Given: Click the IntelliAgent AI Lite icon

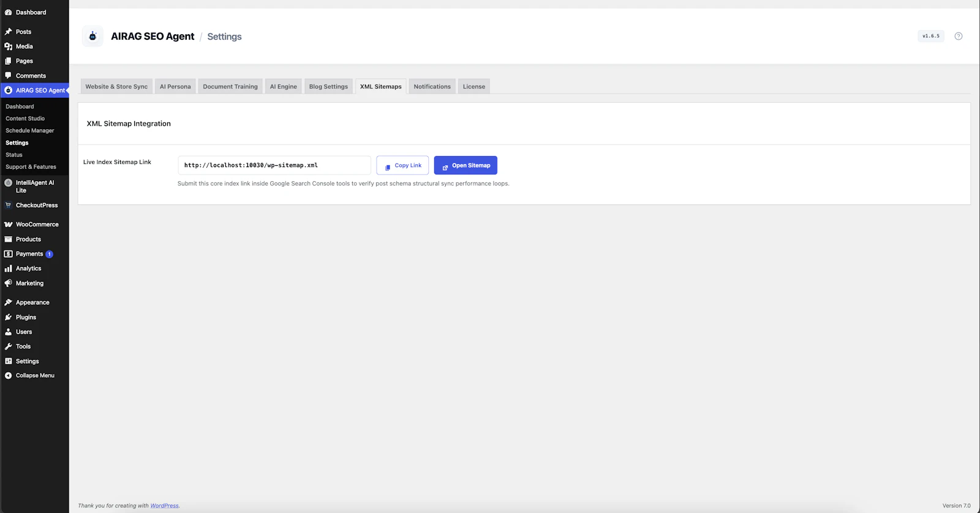Looking at the screenshot, I should click(9, 182).
